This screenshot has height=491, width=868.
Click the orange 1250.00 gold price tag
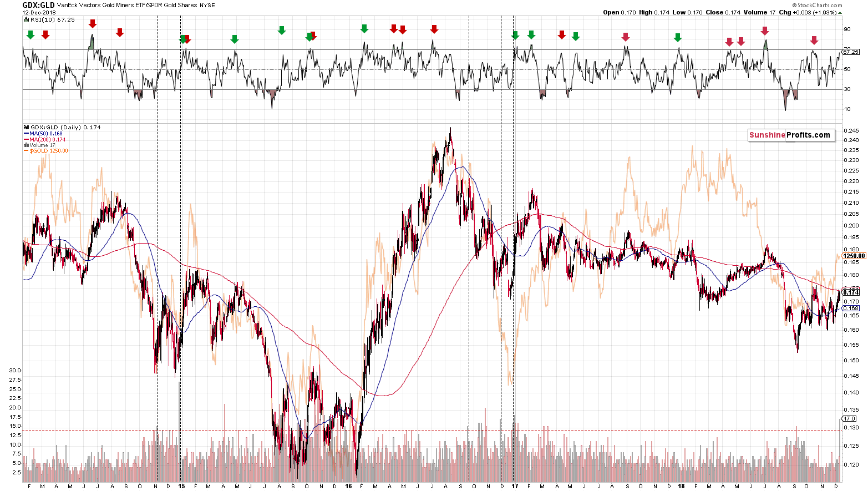[x=854, y=256]
